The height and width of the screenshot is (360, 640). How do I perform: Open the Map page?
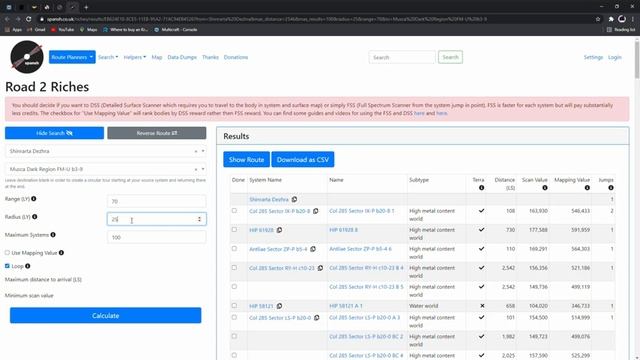point(157,57)
